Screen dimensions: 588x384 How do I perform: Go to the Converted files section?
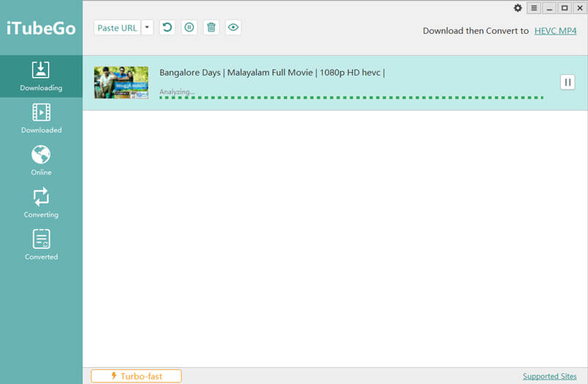(41, 245)
